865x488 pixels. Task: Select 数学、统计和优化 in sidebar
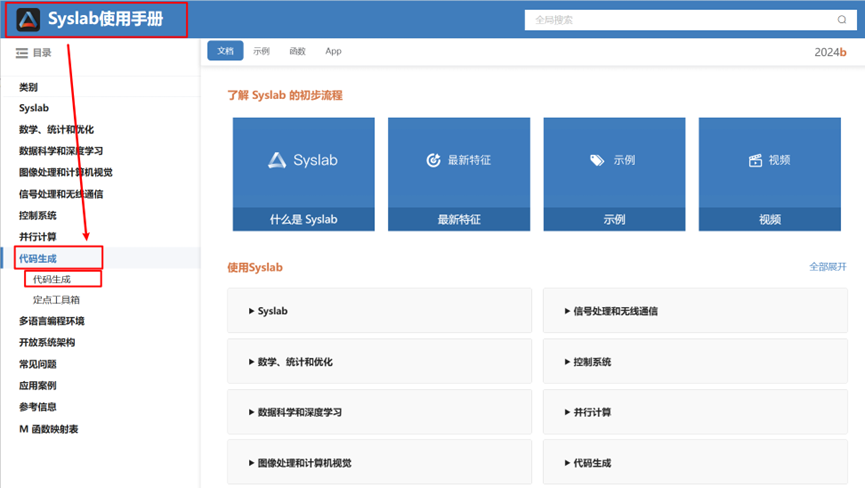(x=56, y=130)
